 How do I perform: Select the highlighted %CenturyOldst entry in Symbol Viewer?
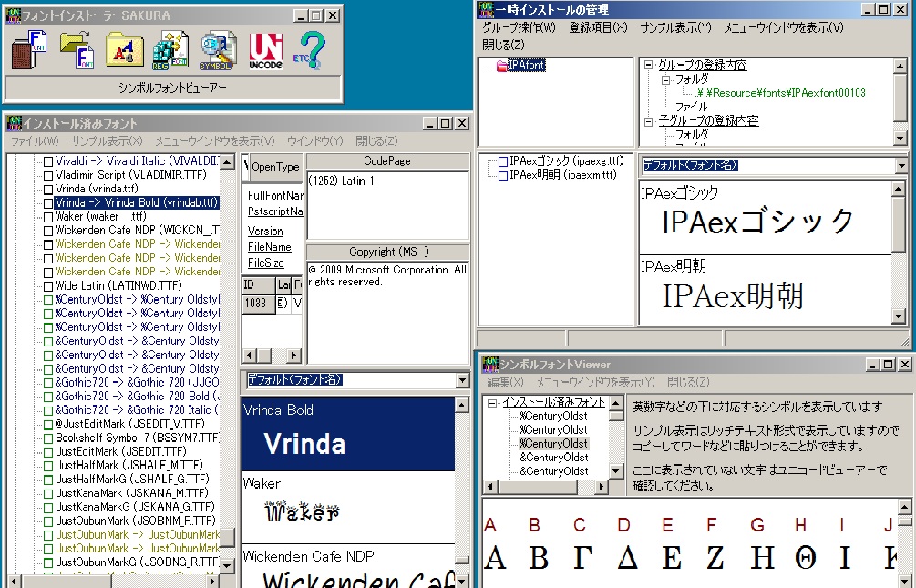point(554,444)
